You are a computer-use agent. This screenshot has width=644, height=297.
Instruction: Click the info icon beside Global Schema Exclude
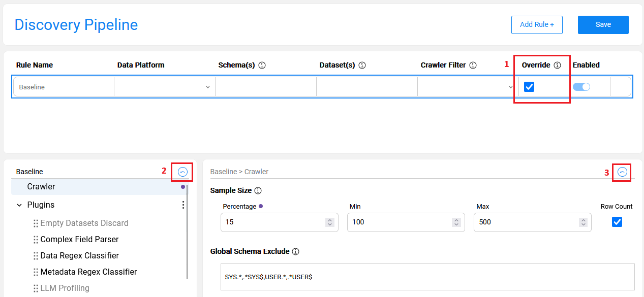tap(296, 251)
